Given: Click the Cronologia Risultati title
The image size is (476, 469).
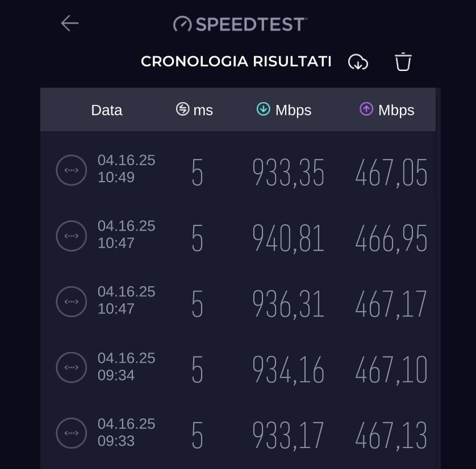Looking at the screenshot, I should (236, 61).
